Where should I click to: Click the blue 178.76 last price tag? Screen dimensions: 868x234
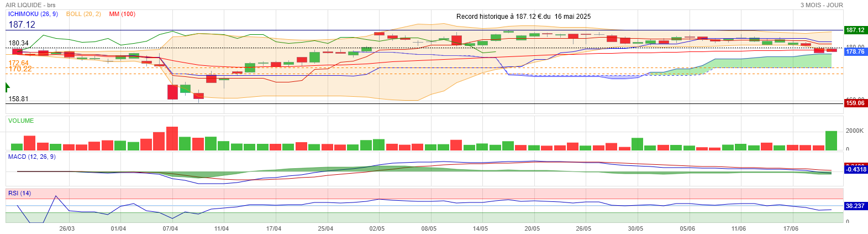coord(855,51)
